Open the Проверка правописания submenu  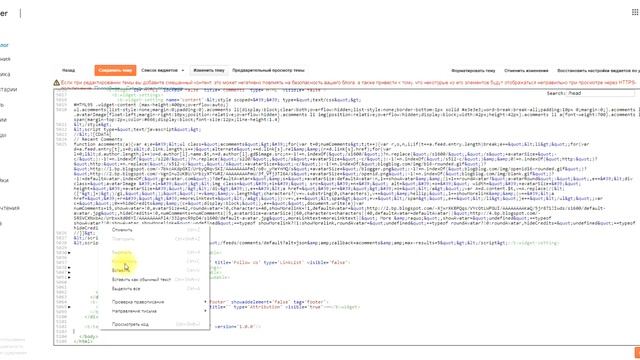pos(155,302)
